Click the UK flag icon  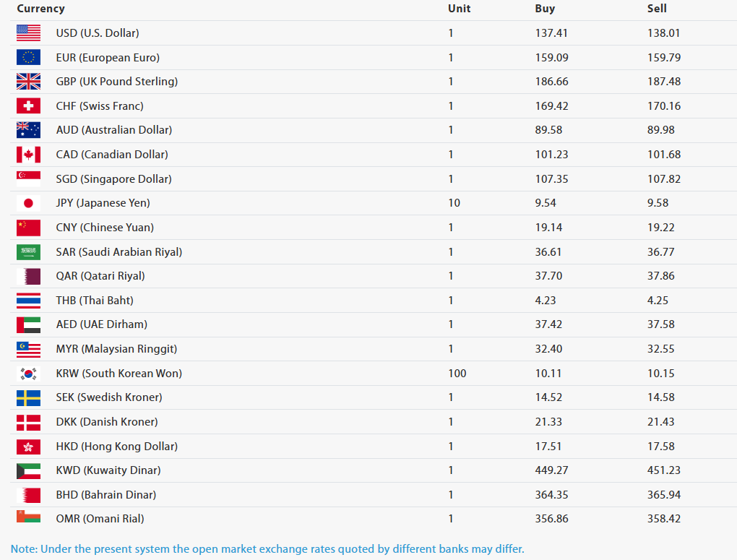pyautogui.click(x=28, y=82)
